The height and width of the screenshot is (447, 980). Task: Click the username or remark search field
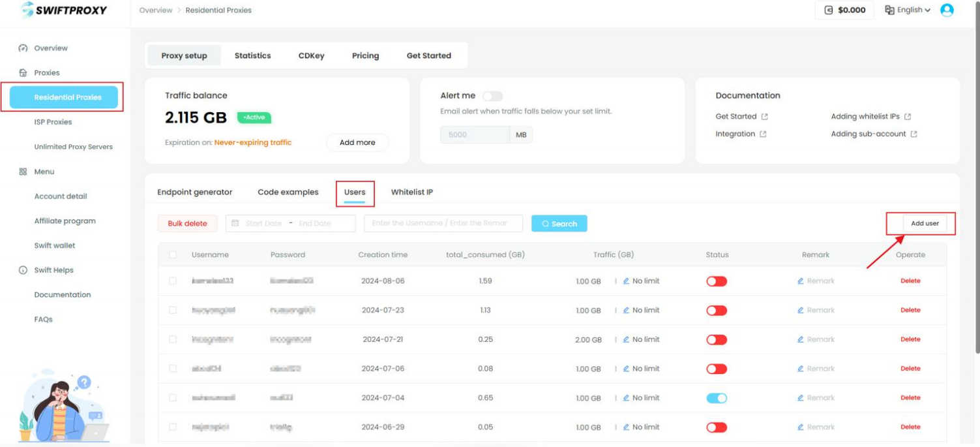443,223
